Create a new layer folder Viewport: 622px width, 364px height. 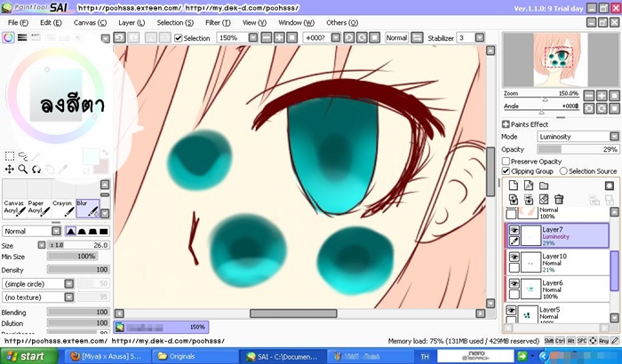coord(544,186)
